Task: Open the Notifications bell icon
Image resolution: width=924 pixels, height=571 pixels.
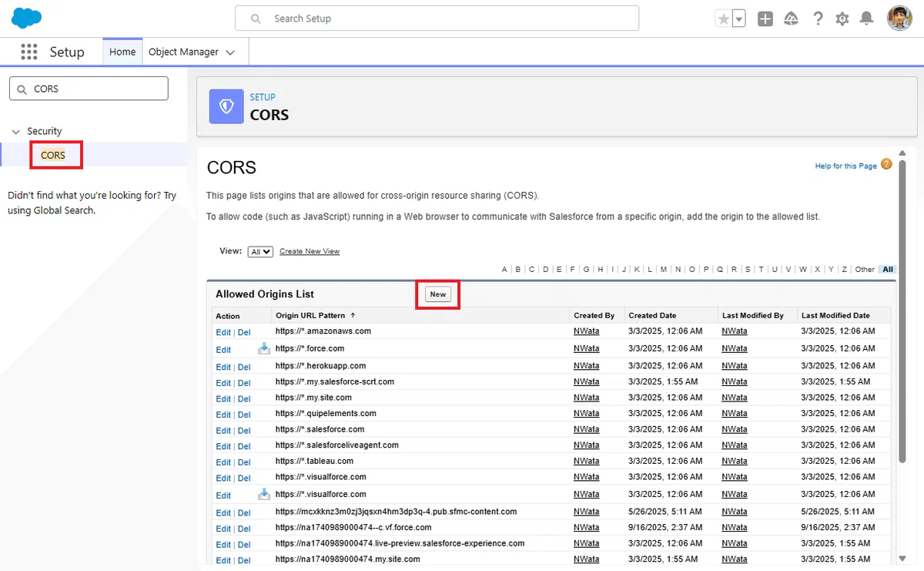Action: pos(867,19)
